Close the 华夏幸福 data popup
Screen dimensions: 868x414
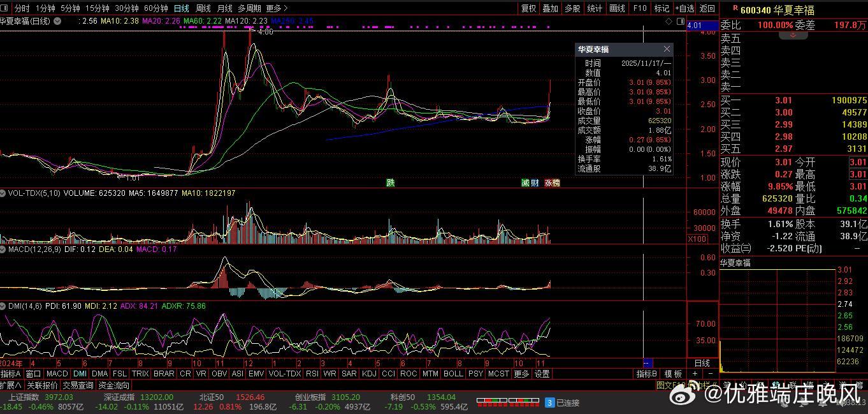[x=667, y=49]
